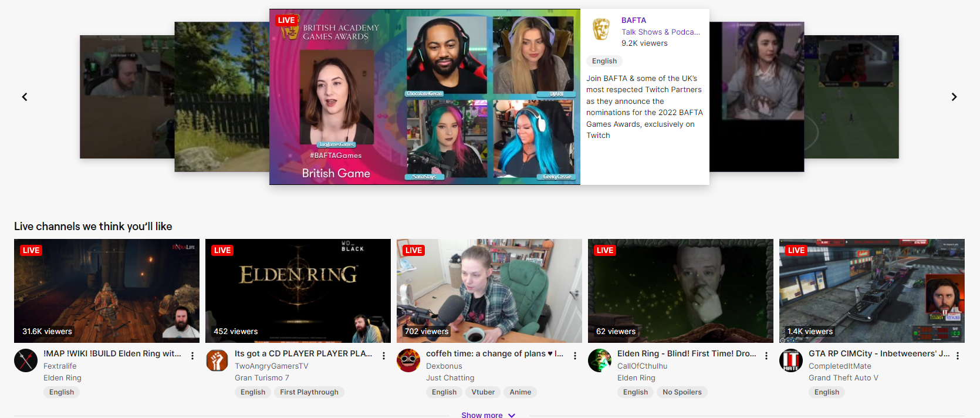Screen dimensions: 980x418
Task: Open stream title 'Elden Ring - Blind! First Time!'
Action: (x=687, y=353)
